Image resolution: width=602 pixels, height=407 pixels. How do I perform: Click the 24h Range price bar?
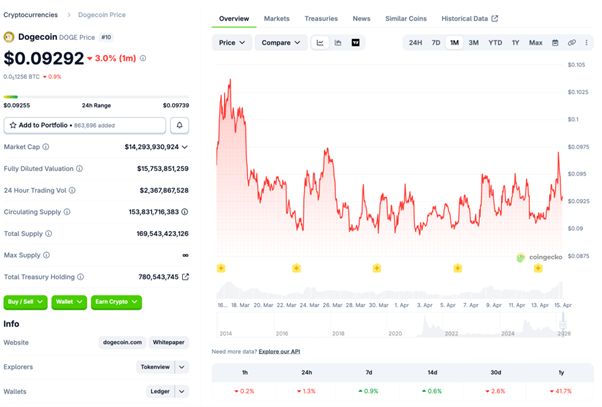(x=96, y=97)
